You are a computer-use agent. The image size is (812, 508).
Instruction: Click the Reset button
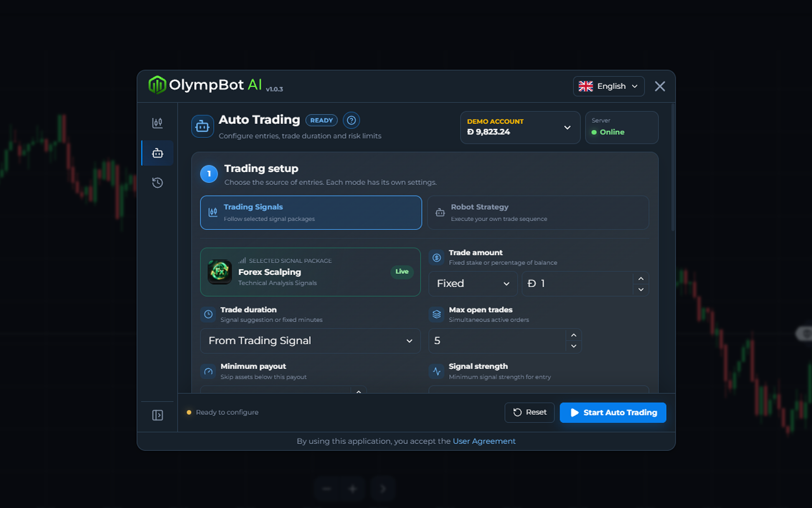click(x=530, y=413)
